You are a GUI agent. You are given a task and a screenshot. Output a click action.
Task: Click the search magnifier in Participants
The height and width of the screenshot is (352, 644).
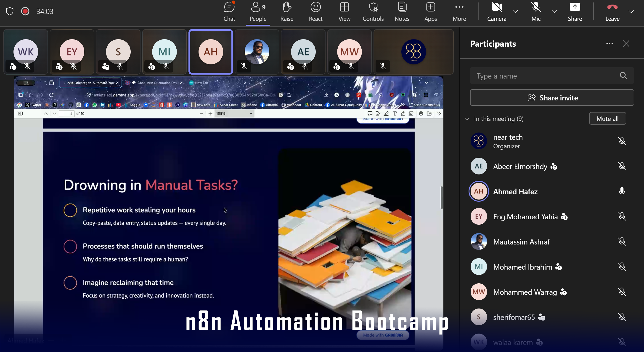click(623, 76)
